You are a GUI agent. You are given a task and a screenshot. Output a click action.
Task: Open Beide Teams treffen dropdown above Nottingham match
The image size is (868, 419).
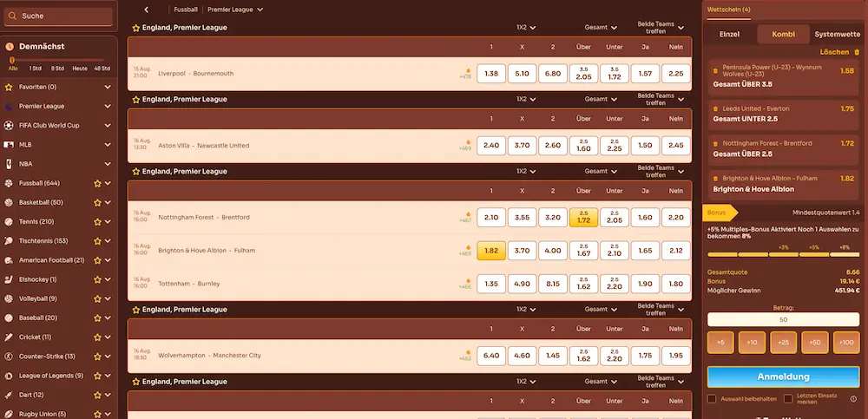click(661, 172)
